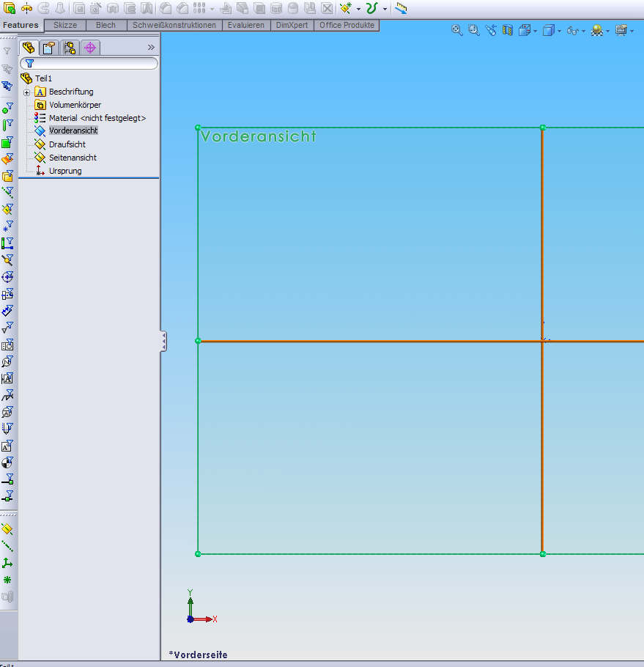Open the Evaluieren tab
Viewport: 644px width, 667px height.
coord(246,25)
